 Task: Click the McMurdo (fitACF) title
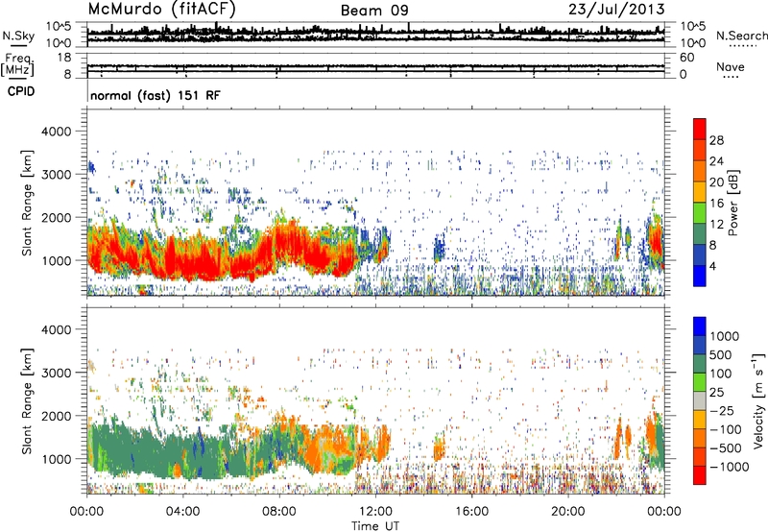tap(161, 10)
